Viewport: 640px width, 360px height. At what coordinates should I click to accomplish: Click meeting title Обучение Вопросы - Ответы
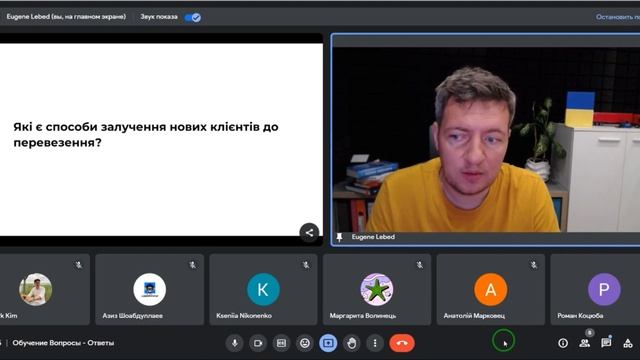point(63,343)
